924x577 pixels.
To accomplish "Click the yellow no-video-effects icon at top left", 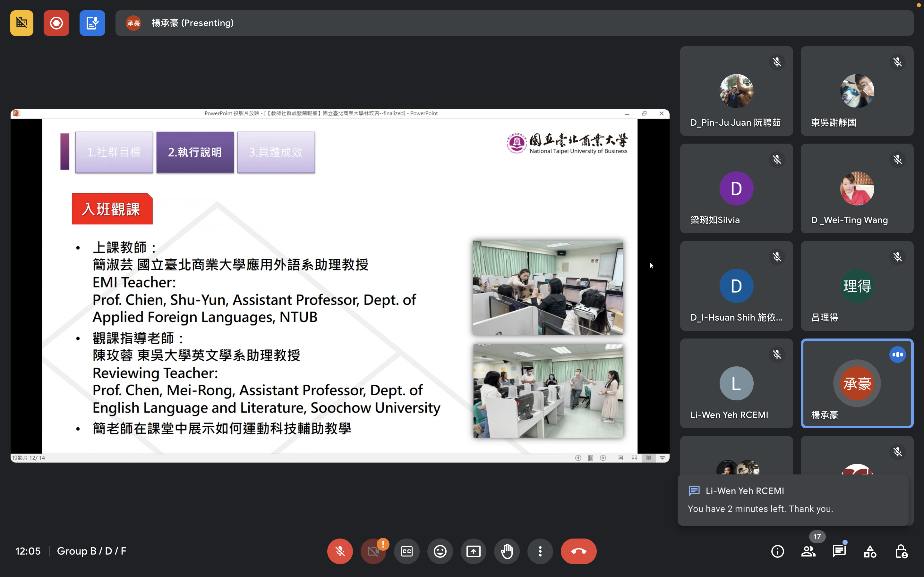I will click(22, 23).
